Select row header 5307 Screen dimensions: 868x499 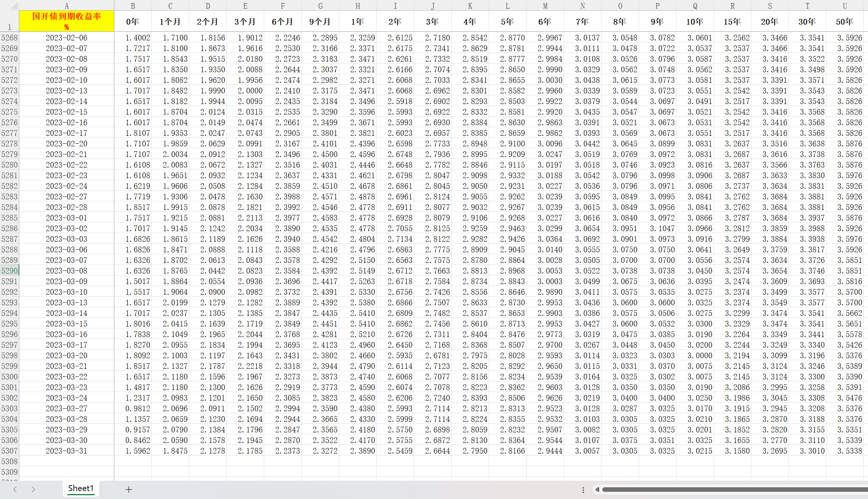pyautogui.click(x=9, y=451)
